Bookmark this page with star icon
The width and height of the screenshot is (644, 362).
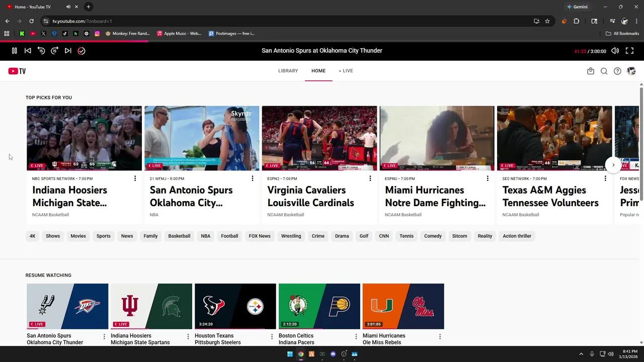pos(547,21)
